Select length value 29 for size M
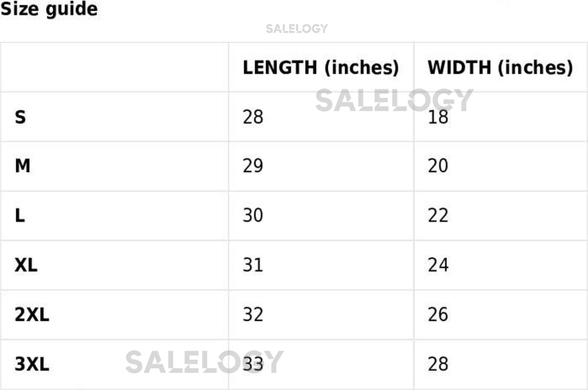Image resolution: width=588 pixels, height=390 pixels. (x=253, y=166)
